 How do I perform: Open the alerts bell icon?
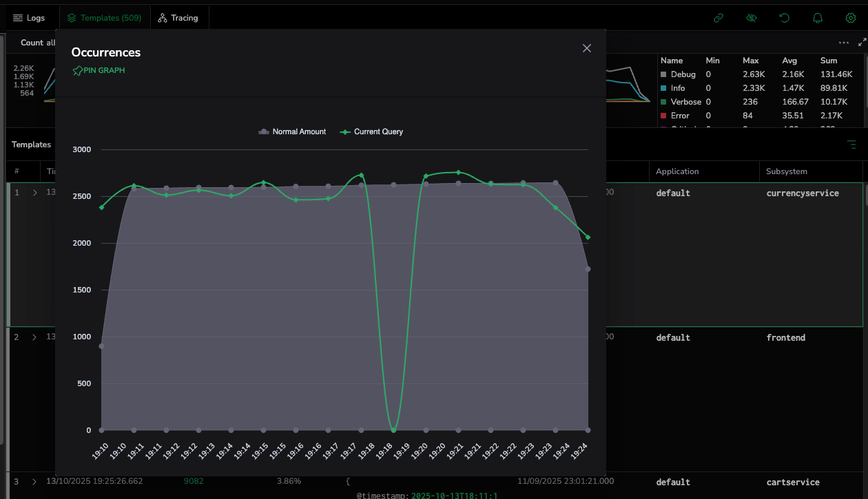pyautogui.click(x=818, y=18)
